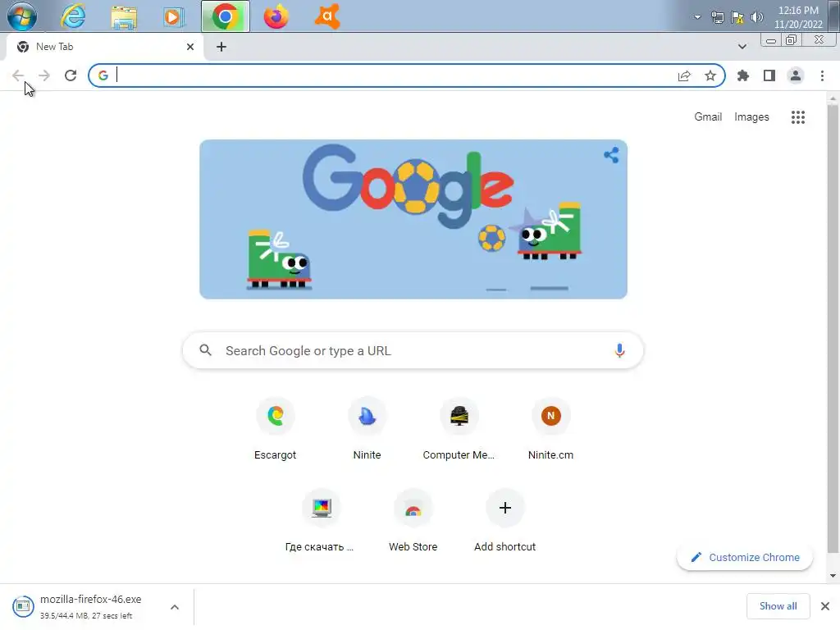
Task: Open Avast antivirus taskbar icon
Action: pyautogui.click(x=327, y=16)
